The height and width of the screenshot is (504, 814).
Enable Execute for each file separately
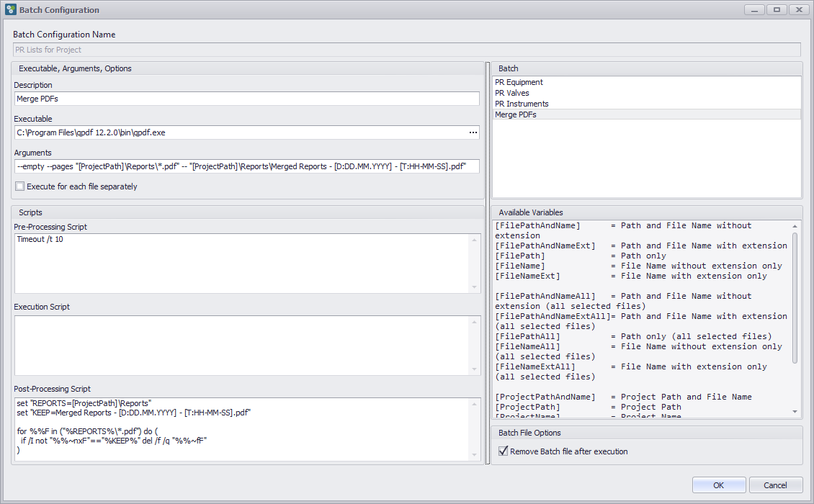pyautogui.click(x=20, y=186)
